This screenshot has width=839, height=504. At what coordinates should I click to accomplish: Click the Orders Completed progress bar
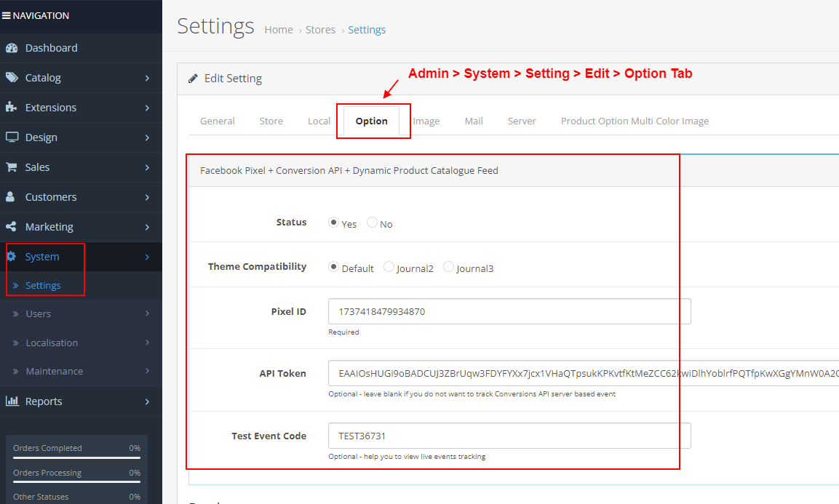(76, 460)
